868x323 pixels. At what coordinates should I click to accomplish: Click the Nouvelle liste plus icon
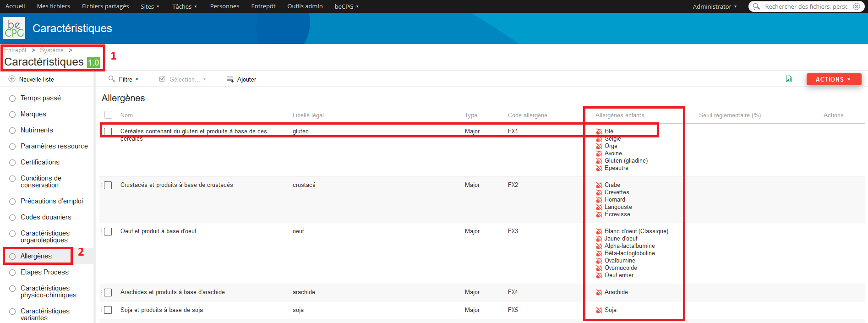click(12, 79)
